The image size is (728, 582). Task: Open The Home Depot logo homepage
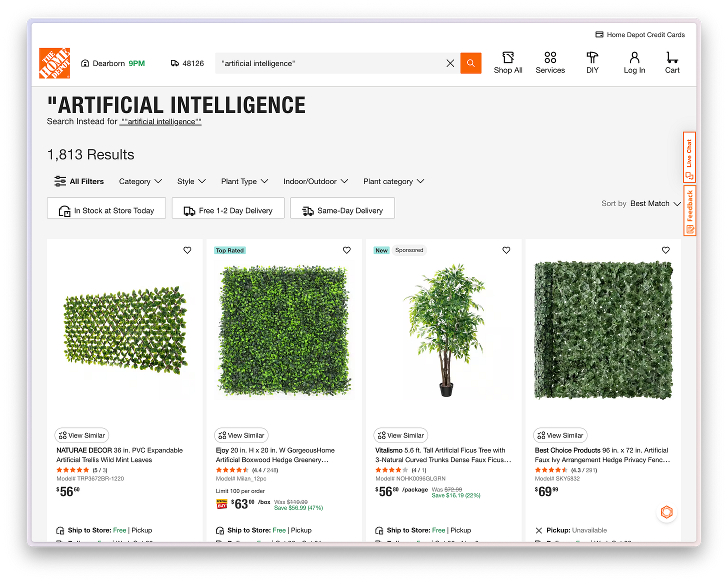(54, 63)
